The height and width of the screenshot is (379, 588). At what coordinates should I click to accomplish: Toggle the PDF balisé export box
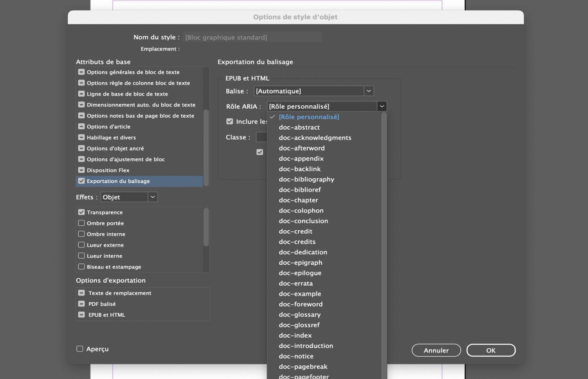pyautogui.click(x=81, y=304)
